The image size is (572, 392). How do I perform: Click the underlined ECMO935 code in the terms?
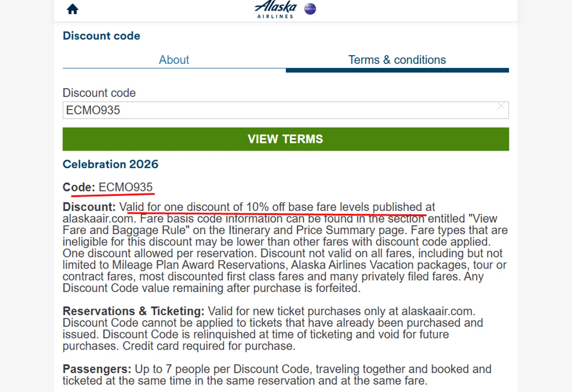pos(125,187)
